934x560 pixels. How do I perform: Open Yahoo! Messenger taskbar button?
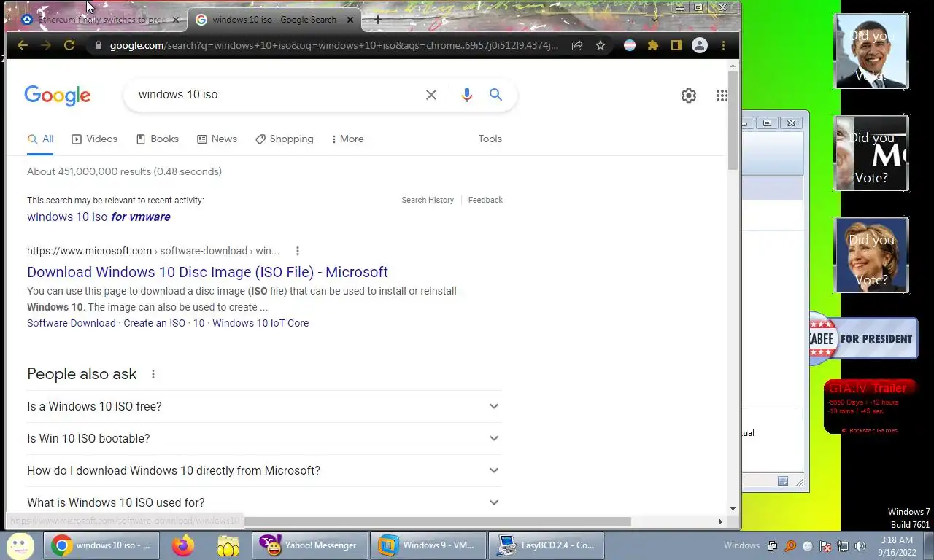click(x=309, y=545)
